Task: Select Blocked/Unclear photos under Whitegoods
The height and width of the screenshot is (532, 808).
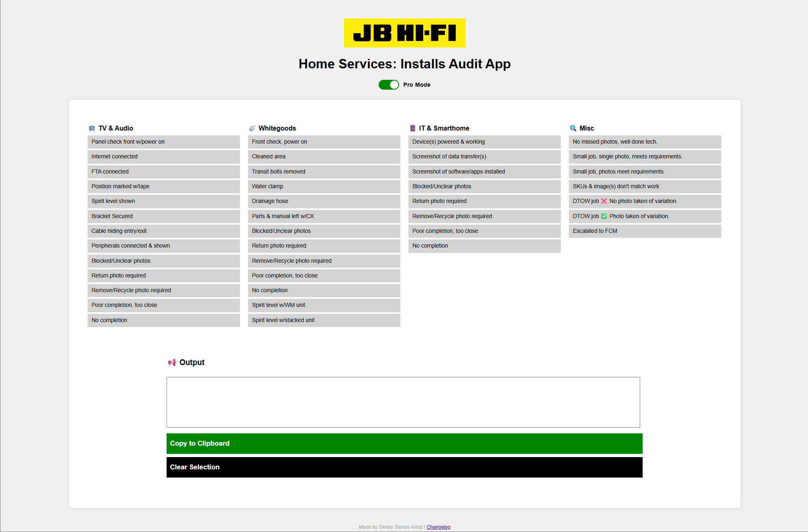Action: coord(324,231)
